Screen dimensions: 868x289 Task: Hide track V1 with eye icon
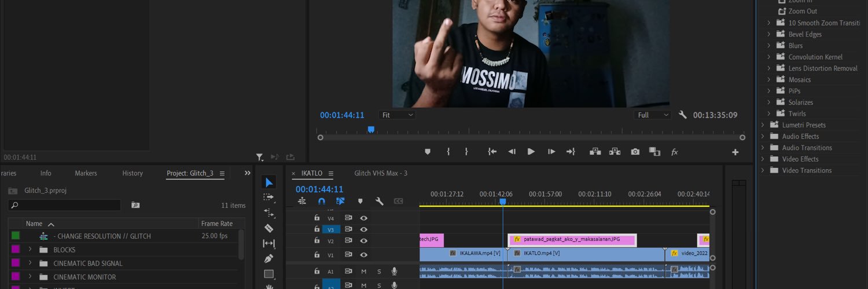[364, 255]
